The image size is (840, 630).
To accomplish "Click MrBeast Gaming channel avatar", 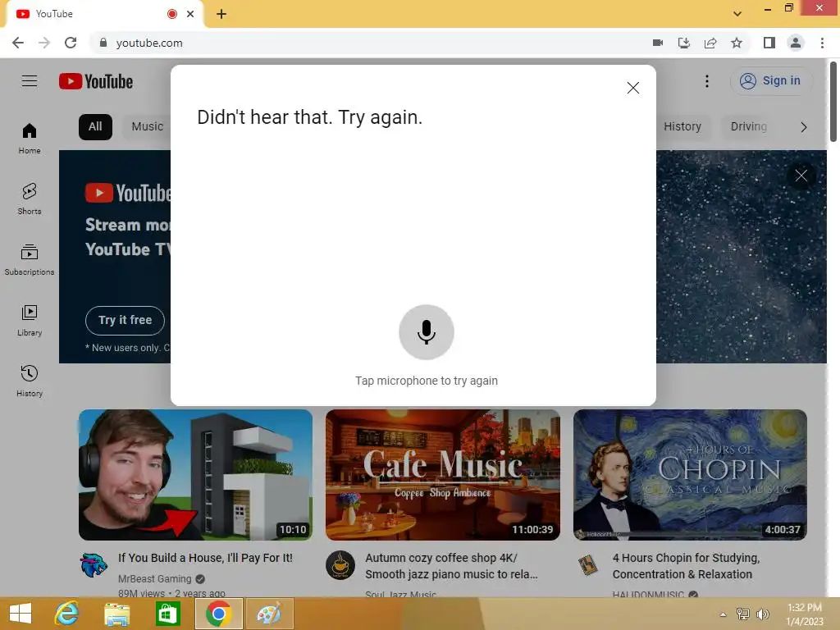I will click(x=94, y=565).
